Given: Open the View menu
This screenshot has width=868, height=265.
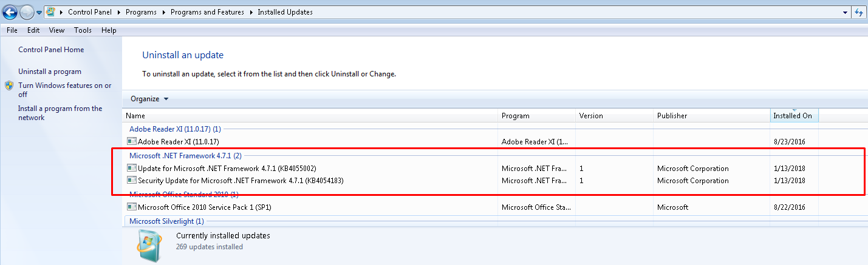Looking at the screenshot, I should point(56,30).
